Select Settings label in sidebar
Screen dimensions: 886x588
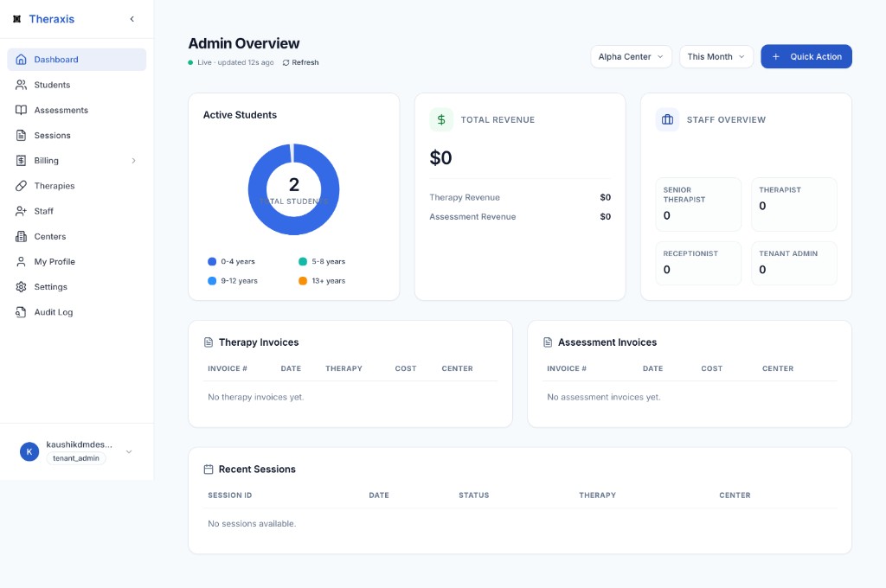coord(50,287)
